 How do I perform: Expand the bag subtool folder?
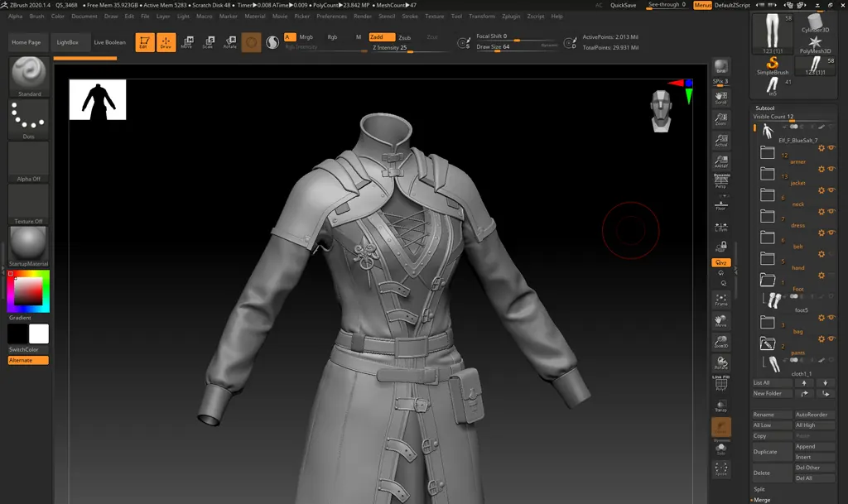point(768,323)
